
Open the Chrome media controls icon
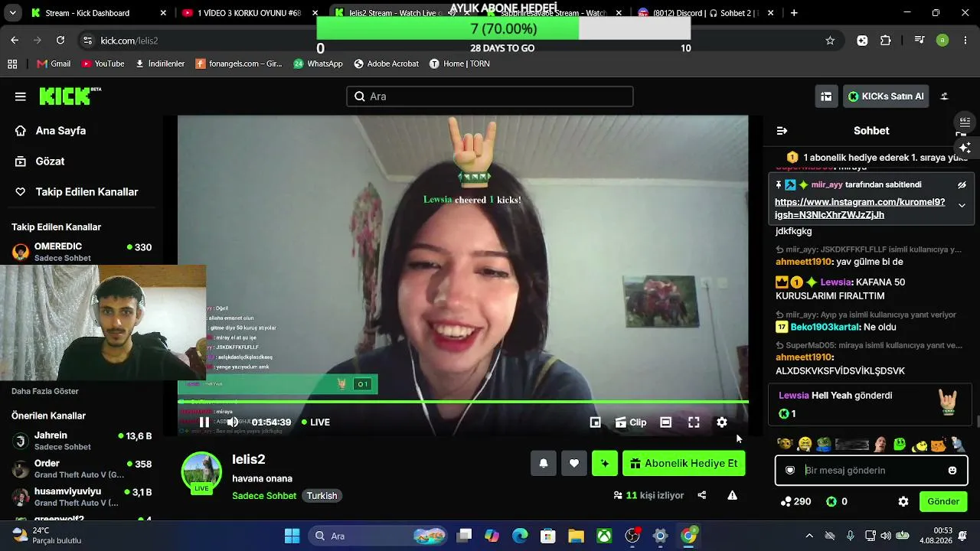tap(919, 41)
